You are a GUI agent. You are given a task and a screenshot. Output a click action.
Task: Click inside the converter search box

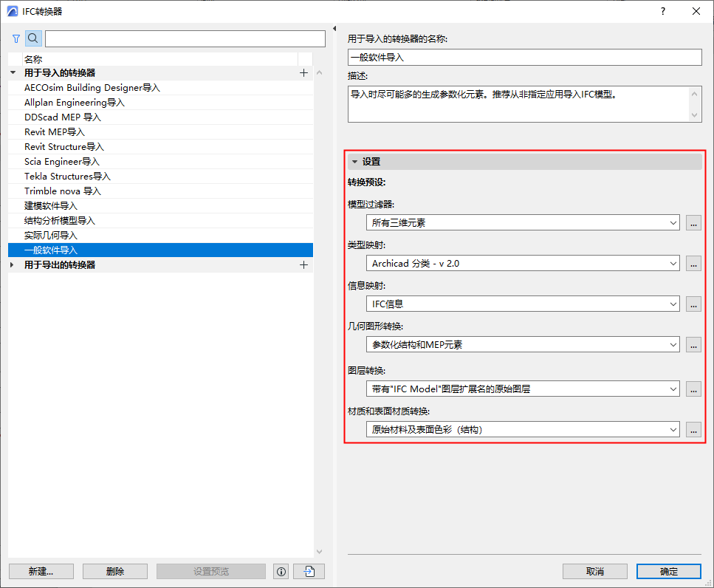[x=185, y=38]
